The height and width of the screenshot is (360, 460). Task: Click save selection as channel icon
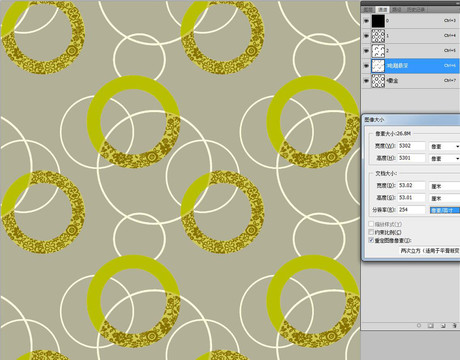click(431, 325)
